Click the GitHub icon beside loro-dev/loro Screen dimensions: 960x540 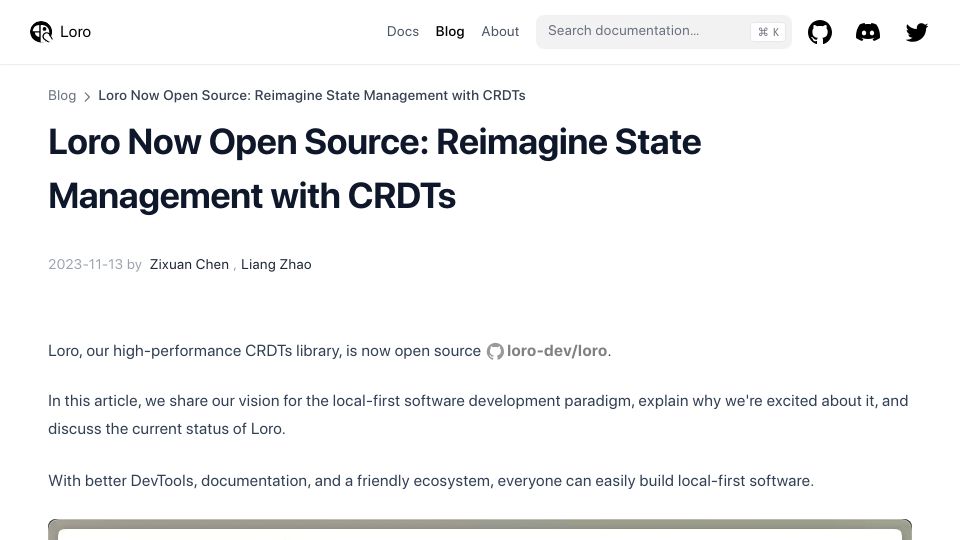(495, 351)
